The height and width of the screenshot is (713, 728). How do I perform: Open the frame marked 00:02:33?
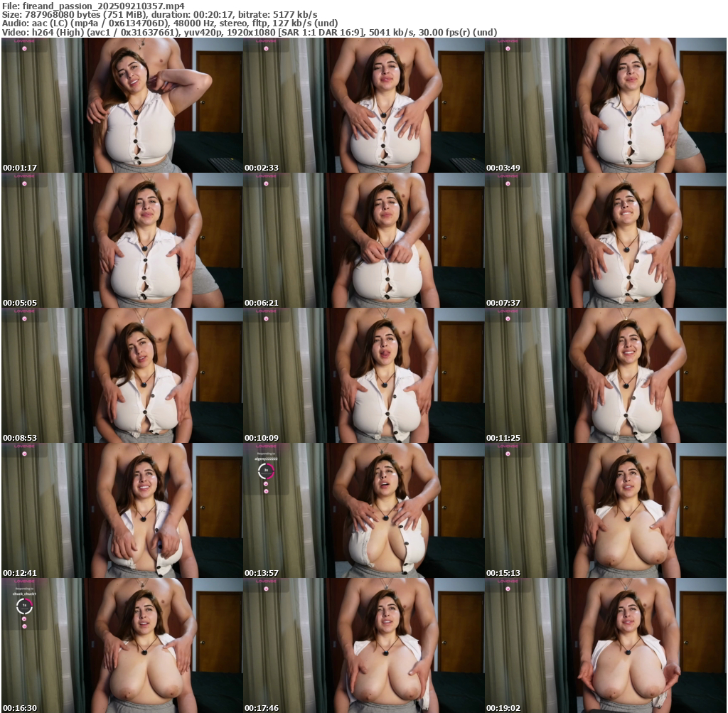[x=363, y=105]
